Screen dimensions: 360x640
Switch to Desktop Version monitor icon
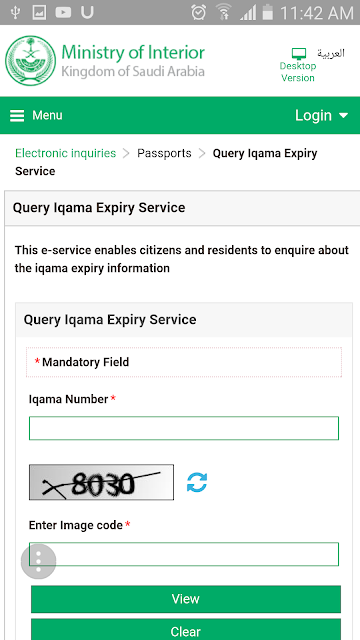(x=298, y=53)
